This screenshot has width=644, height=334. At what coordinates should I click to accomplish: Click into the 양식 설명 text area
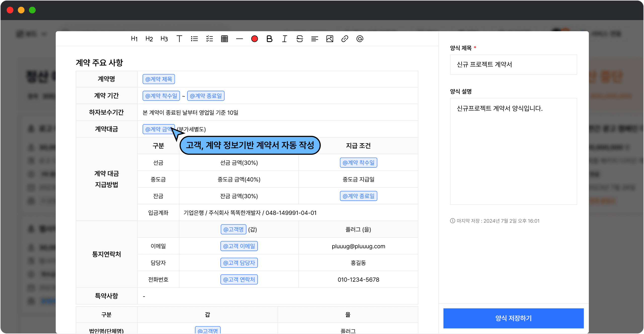click(x=513, y=151)
